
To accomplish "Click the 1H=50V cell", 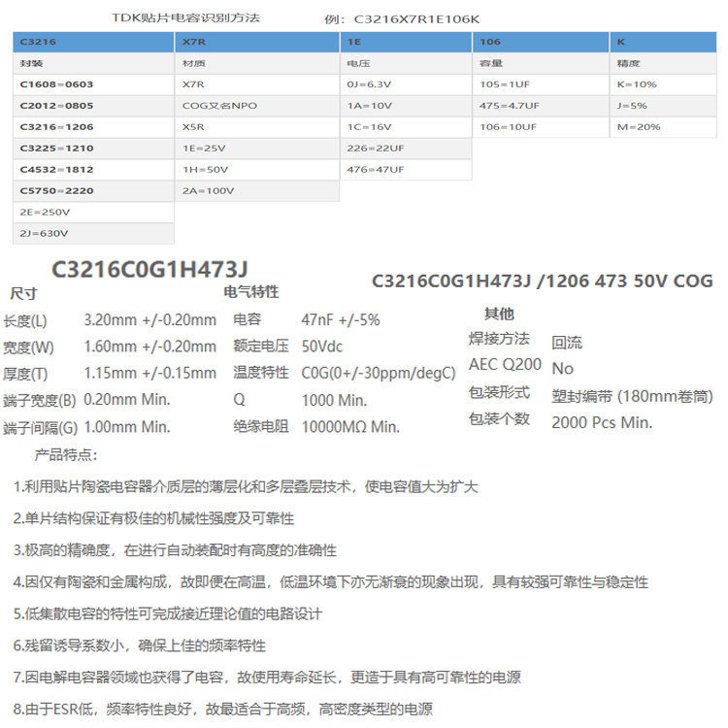I will click(257, 170).
